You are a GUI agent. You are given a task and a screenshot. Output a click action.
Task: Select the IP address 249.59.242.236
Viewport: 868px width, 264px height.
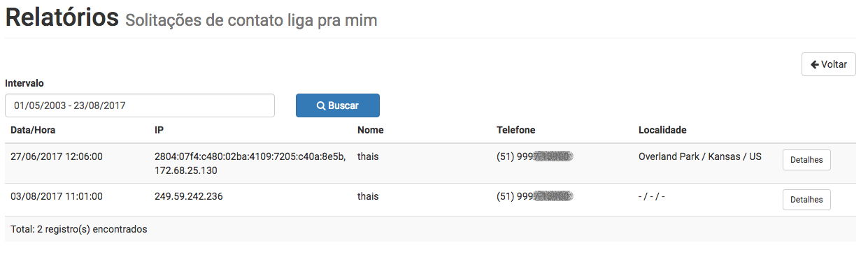[189, 196]
